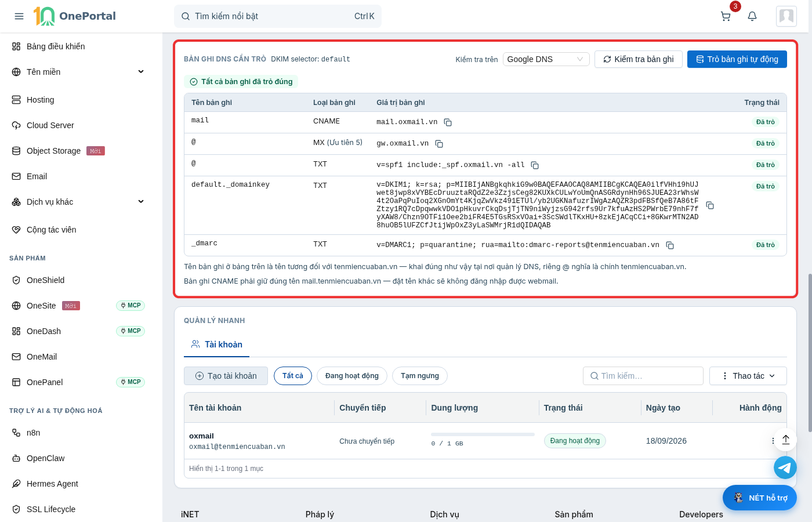Focus the accounts Tìm kiếm field

tap(643, 376)
